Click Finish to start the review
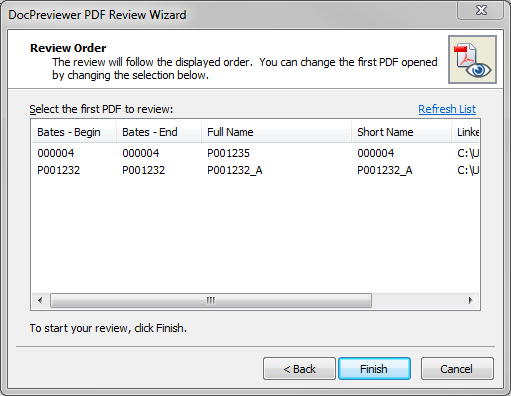 coord(374,369)
